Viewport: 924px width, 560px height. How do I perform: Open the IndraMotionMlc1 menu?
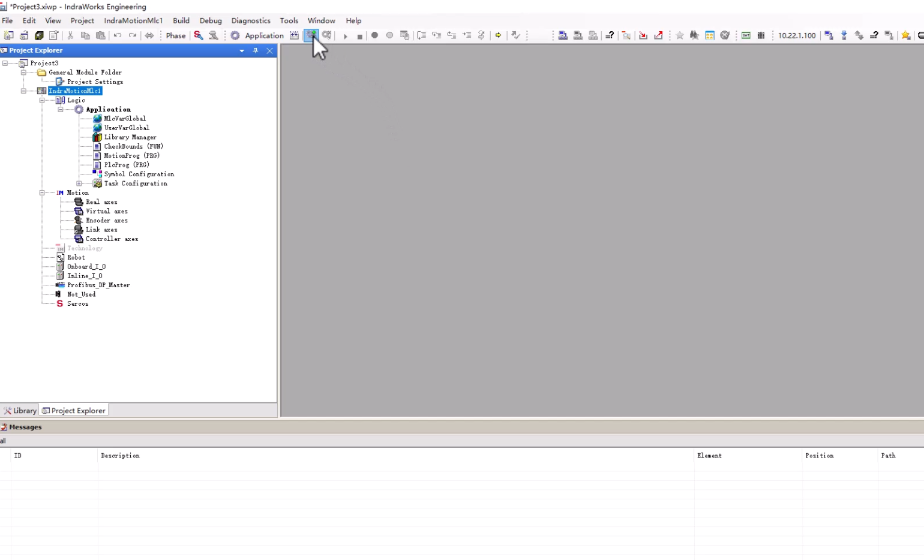click(133, 20)
